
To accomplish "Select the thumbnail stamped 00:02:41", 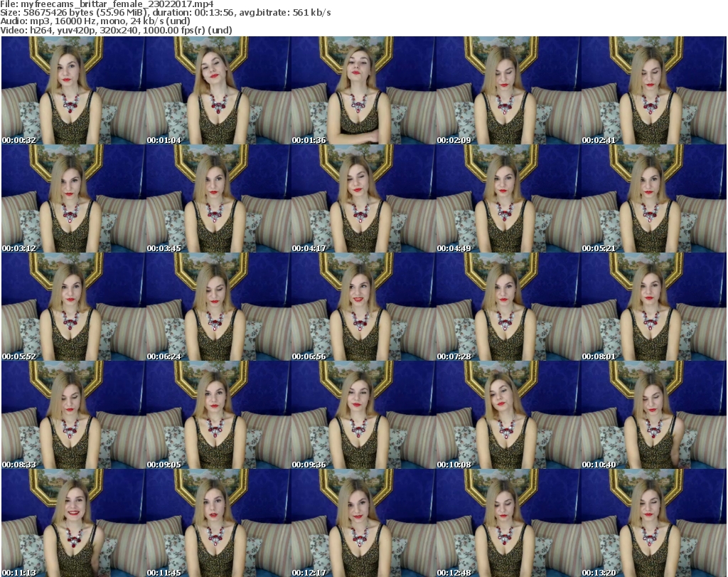I will coord(654,90).
